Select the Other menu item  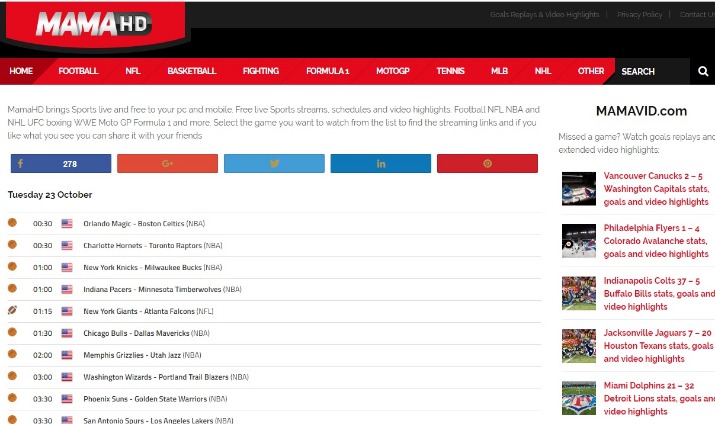coord(591,71)
